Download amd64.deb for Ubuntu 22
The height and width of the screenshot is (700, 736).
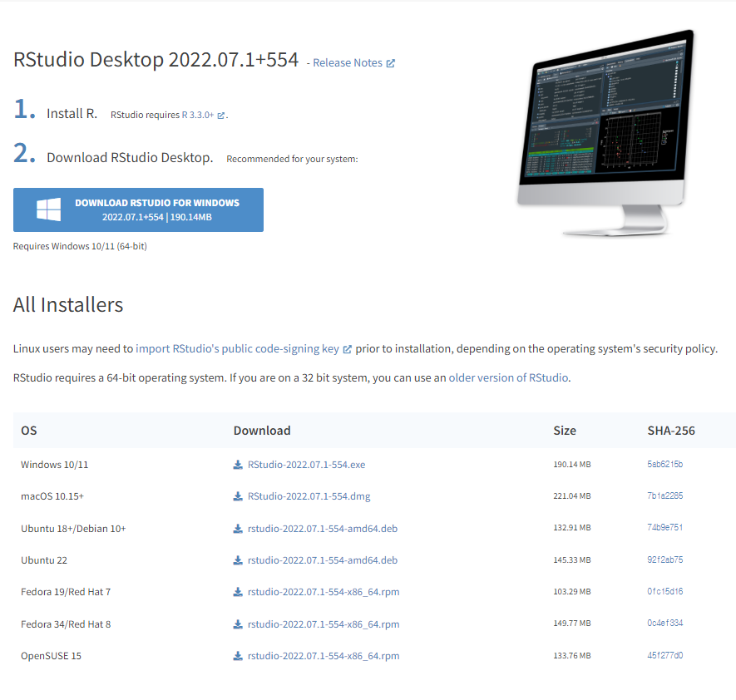(323, 560)
